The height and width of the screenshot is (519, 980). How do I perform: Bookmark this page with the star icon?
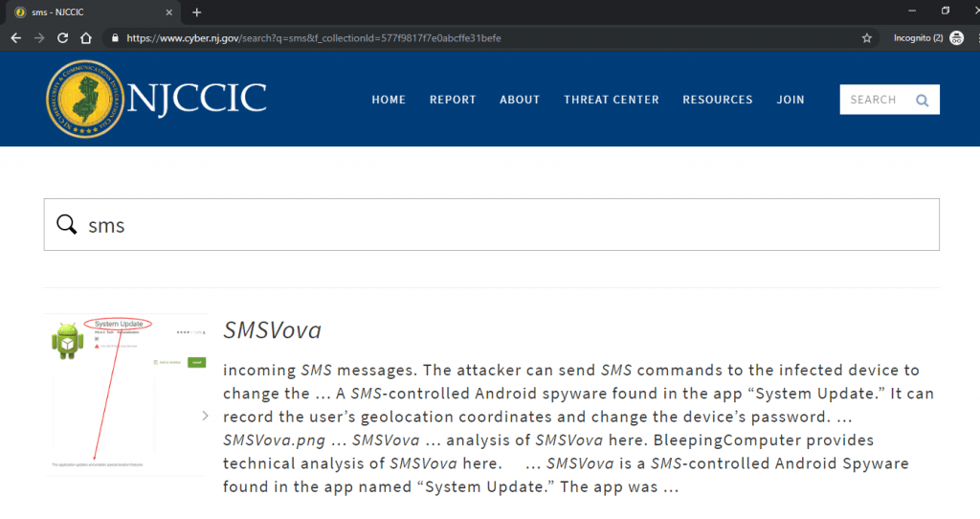coord(867,38)
